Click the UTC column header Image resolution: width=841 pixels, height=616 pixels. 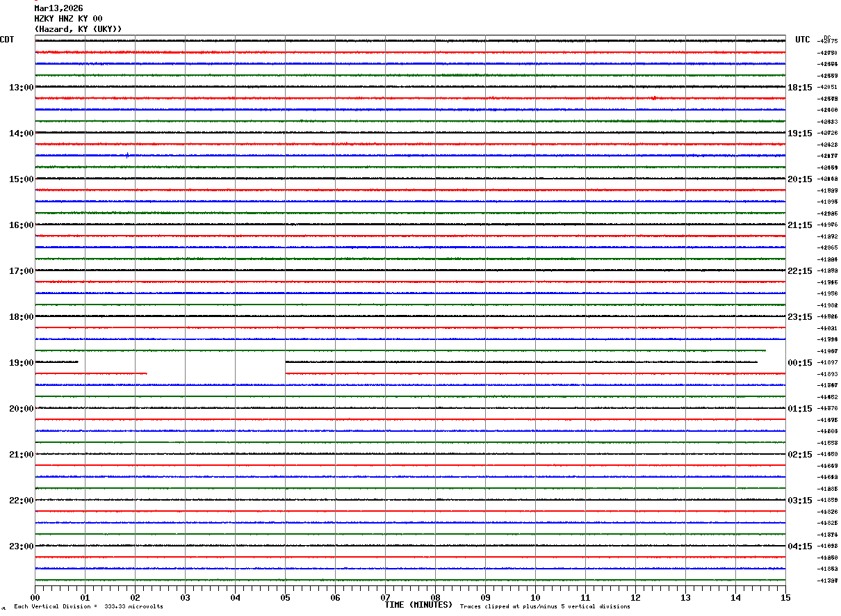803,40
